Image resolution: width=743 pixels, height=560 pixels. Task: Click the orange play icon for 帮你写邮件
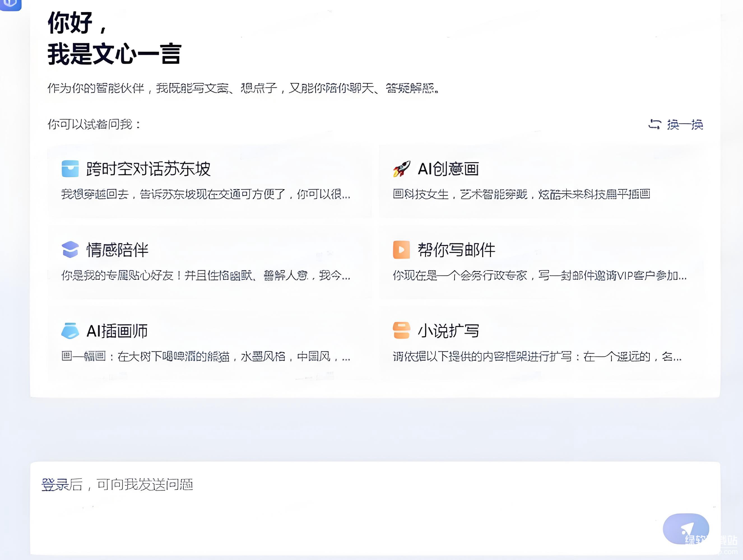tap(401, 250)
